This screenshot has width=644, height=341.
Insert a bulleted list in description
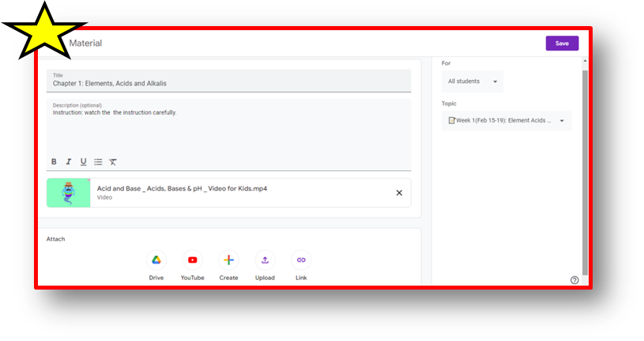(98, 161)
